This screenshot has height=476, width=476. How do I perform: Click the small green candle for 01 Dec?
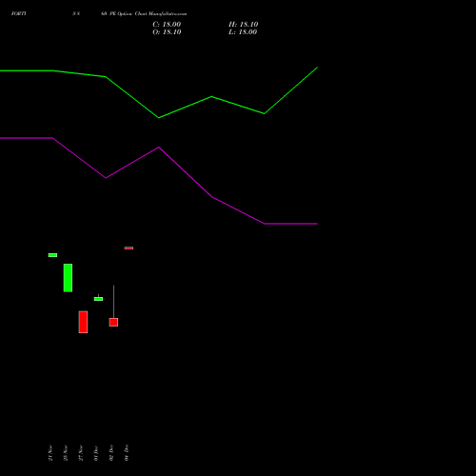click(x=98, y=299)
